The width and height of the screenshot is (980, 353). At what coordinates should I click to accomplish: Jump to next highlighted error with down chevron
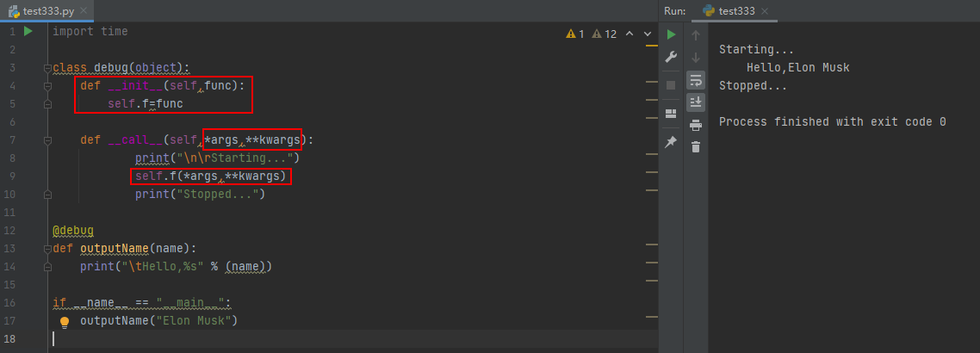tap(645, 34)
